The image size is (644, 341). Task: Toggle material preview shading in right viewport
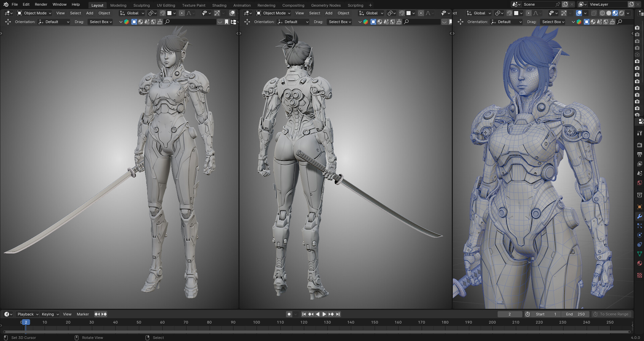(x=615, y=13)
